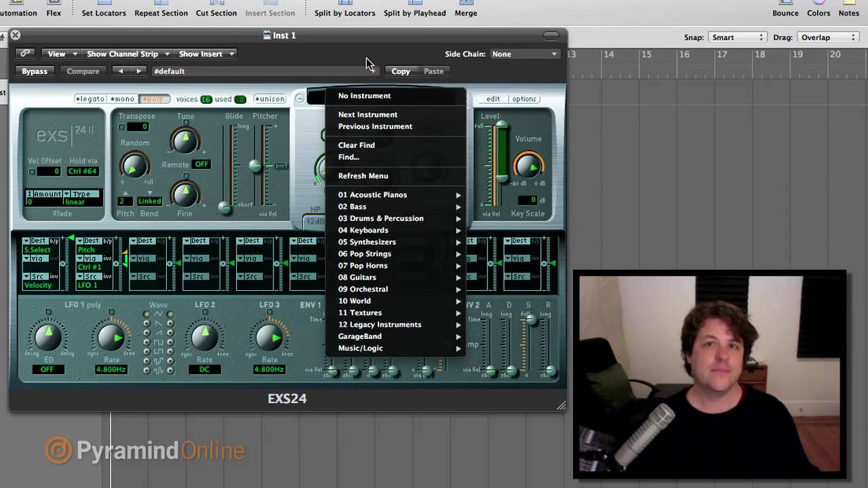Open the Drag mode dropdown

(x=827, y=37)
